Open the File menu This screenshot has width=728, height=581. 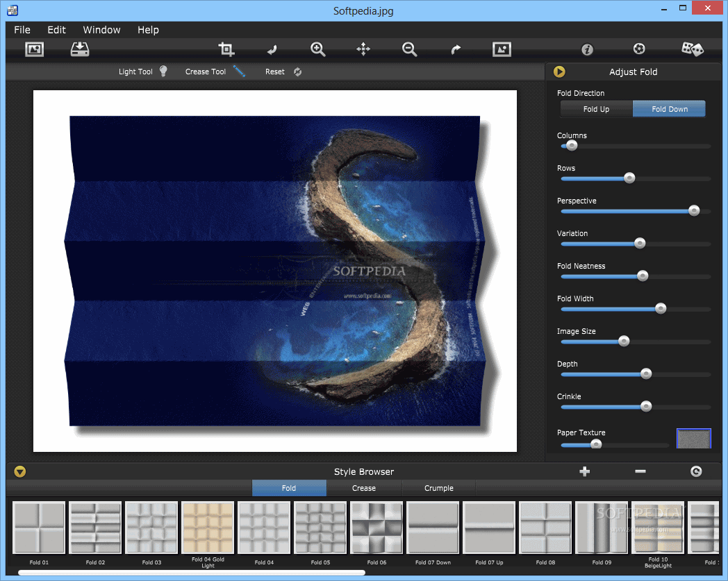pos(22,30)
